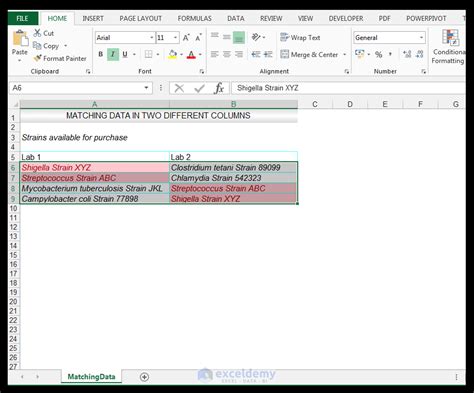Switch to the DATA tab
The width and height of the screenshot is (474, 393).
tap(236, 18)
